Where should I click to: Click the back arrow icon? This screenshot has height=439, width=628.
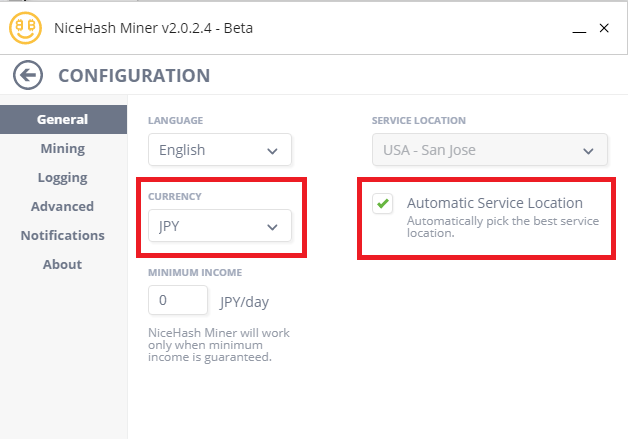pos(27,75)
